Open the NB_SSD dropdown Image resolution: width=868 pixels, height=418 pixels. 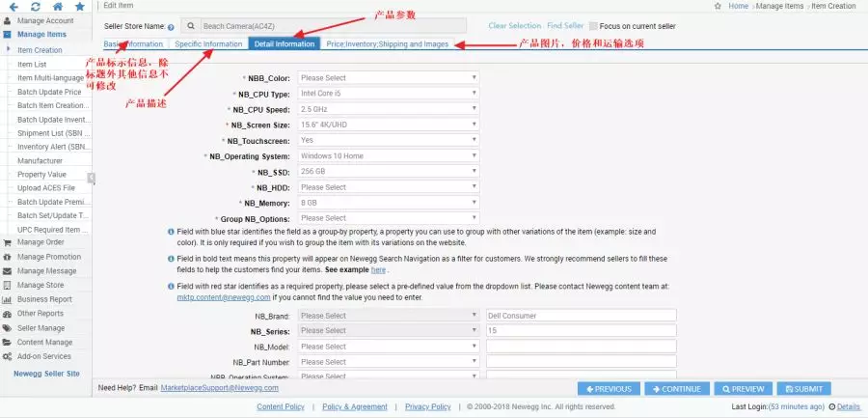click(x=388, y=171)
